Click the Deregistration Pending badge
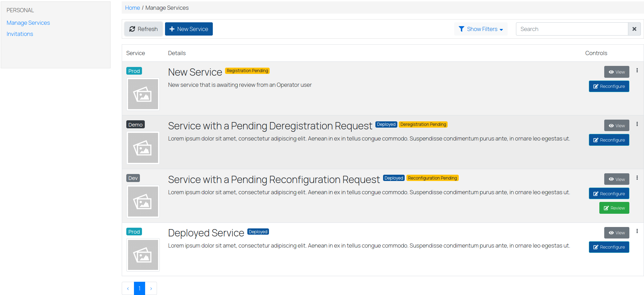Image resolution: width=644 pixels, height=295 pixels. coord(423,124)
